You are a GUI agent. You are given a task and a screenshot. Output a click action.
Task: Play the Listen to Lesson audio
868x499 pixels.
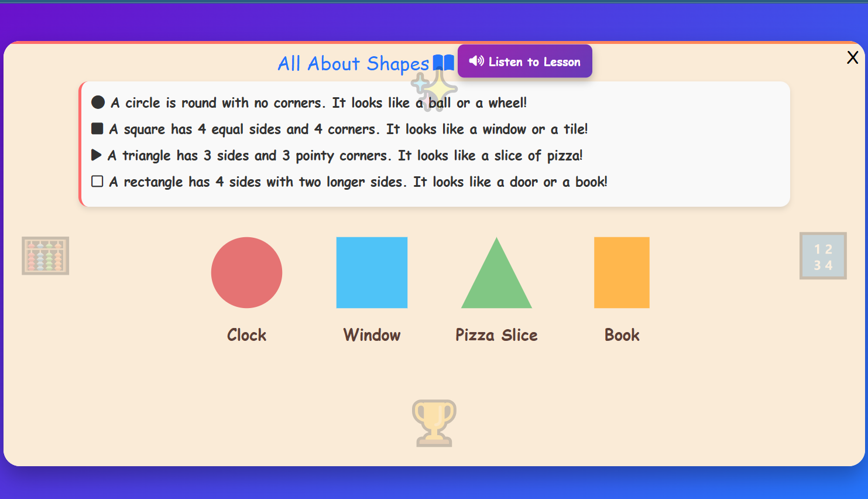(x=524, y=61)
